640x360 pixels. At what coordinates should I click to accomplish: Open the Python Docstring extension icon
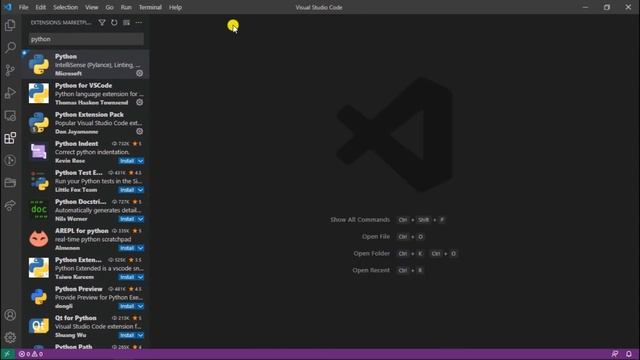(39, 209)
